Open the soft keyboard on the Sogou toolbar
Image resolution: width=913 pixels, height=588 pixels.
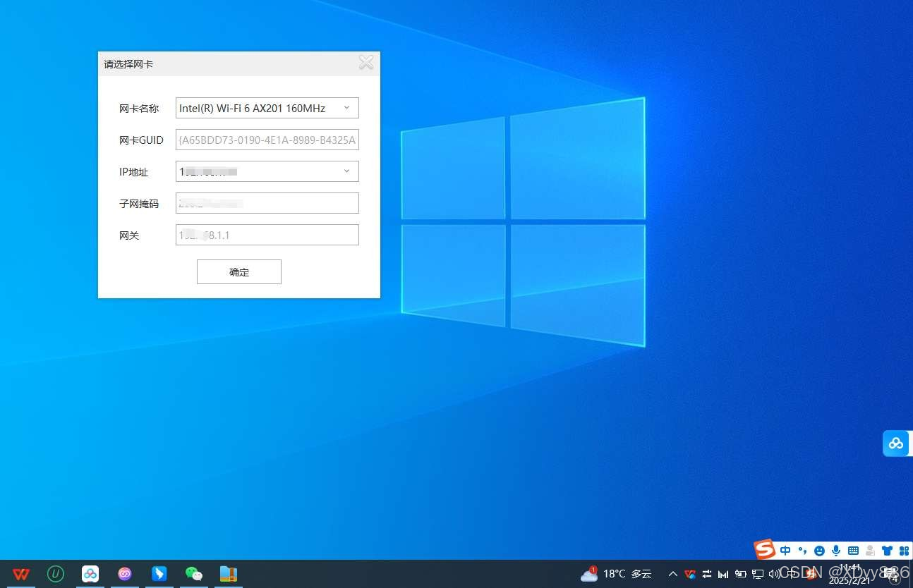click(853, 551)
